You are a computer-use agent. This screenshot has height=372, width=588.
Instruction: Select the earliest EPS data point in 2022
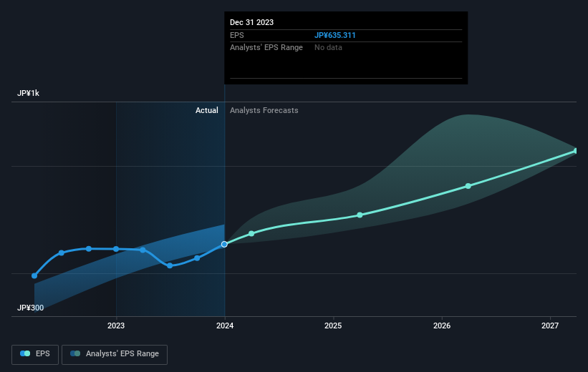[x=34, y=275]
